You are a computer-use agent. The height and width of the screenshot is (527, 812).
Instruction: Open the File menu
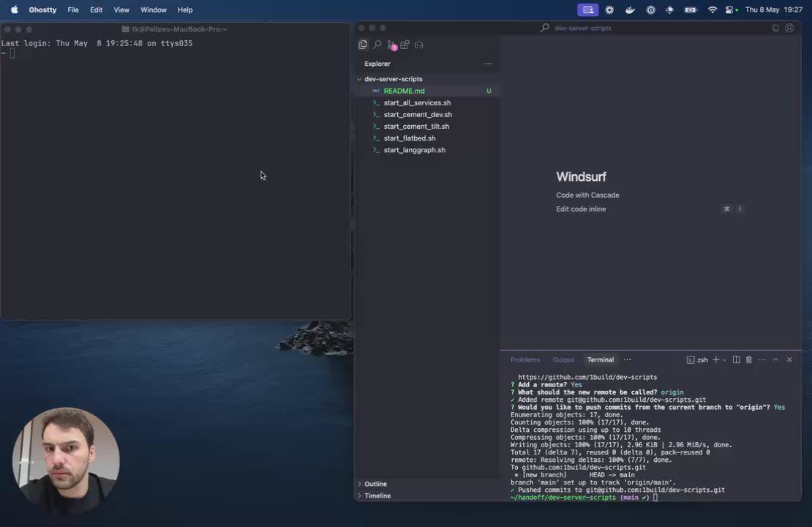point(73,10)
